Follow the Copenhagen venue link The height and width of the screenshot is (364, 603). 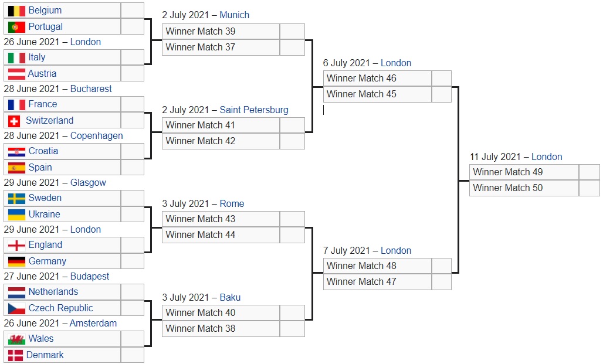pyautogui.click(x=96, y=136)
